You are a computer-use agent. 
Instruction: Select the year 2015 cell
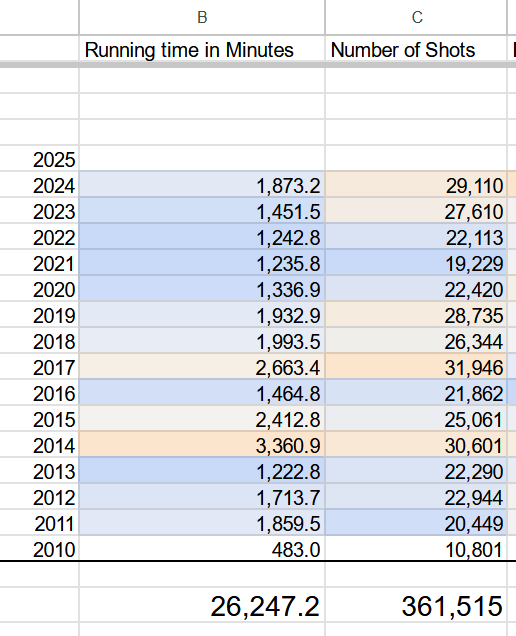tap(39, 419)
